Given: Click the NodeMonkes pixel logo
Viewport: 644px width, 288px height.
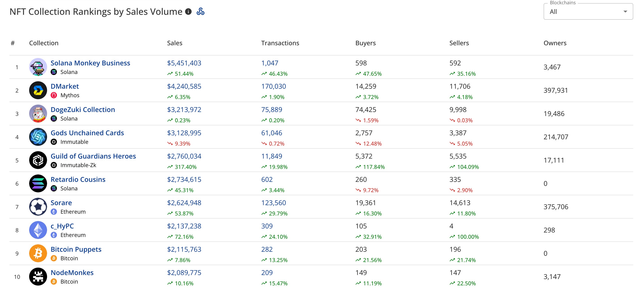Looking at the screenshot, I should 38,277.
